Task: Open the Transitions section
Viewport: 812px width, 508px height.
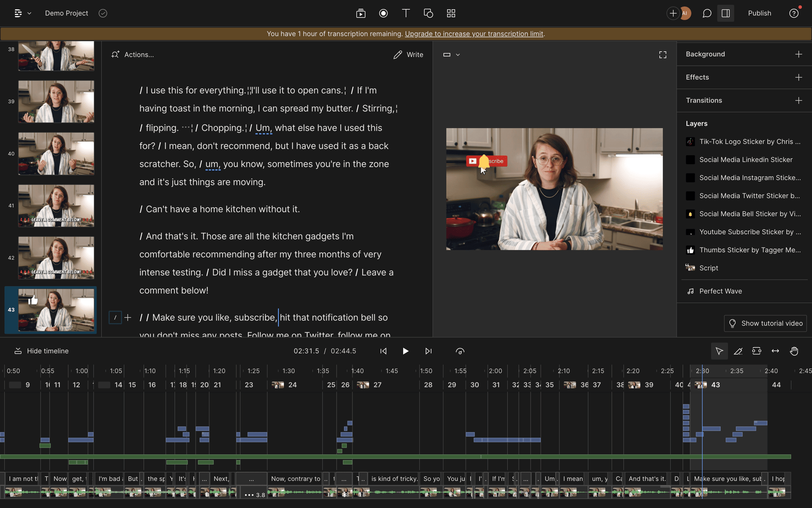Action: (x=704, y=100)
